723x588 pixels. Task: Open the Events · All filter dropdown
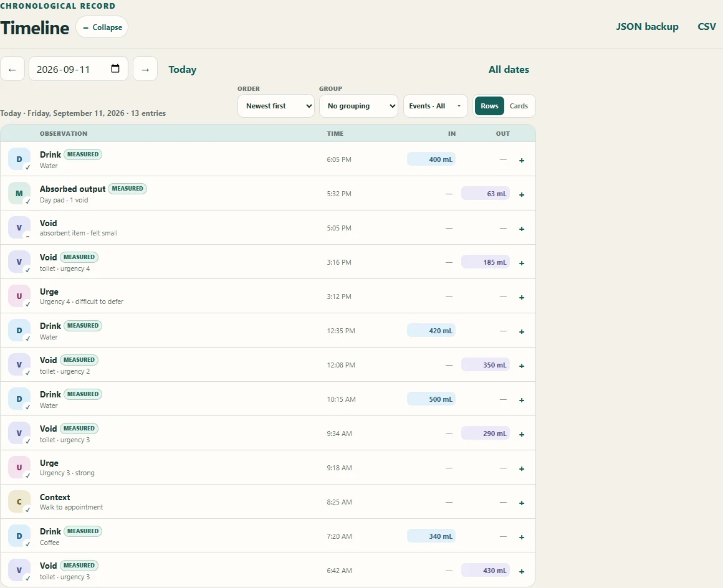[x=435, y=106]
